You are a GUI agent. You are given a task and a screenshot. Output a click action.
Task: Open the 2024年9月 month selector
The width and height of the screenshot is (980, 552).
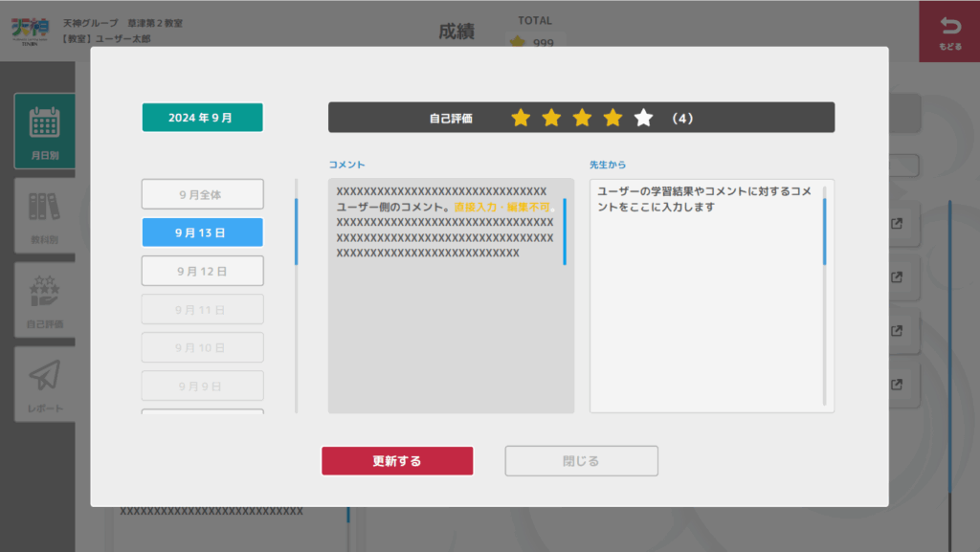tap(202, 116)
